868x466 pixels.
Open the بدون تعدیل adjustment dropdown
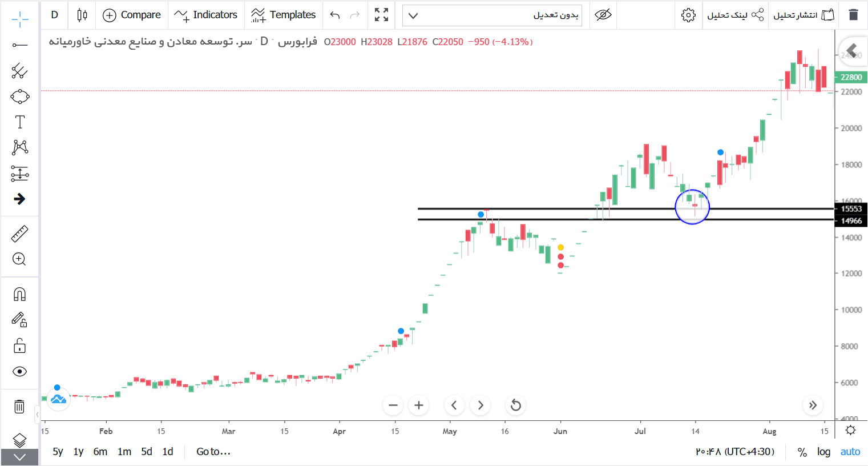[x=492, y=15]
